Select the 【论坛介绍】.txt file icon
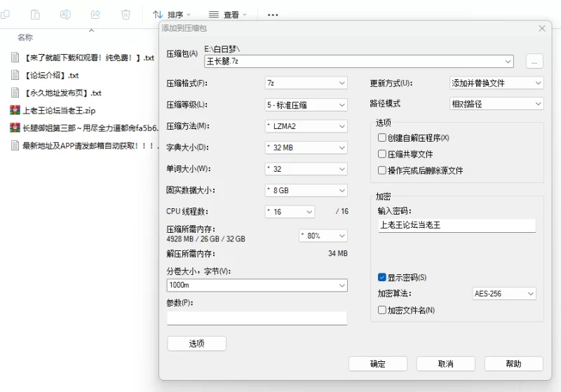Viewport: 561px width, 392px height. (15, 75)
